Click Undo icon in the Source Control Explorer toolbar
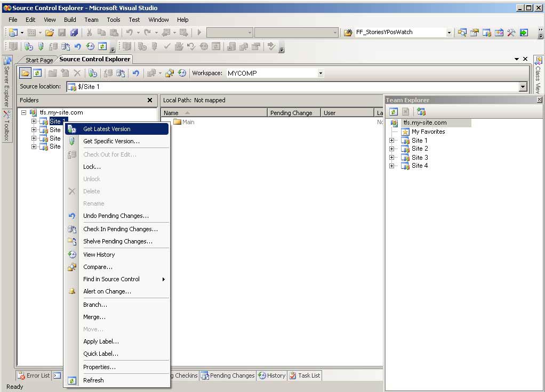 (x=135, y=73)
